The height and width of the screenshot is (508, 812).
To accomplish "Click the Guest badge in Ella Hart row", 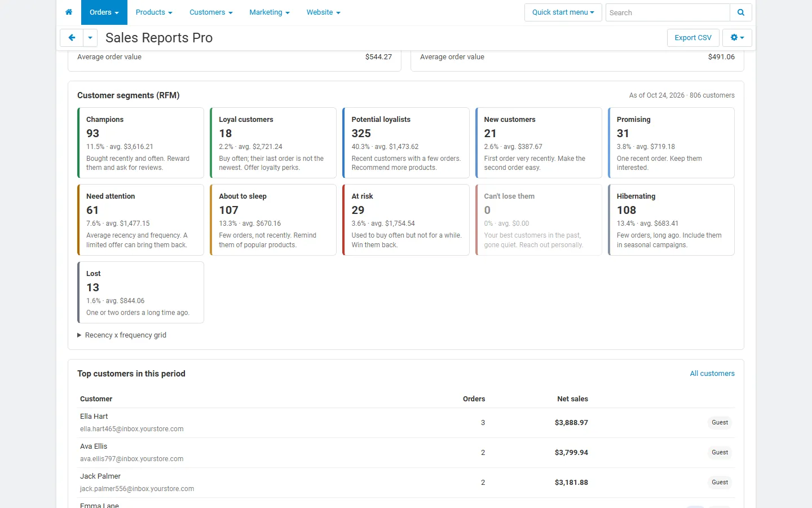I will click(720, 423).
